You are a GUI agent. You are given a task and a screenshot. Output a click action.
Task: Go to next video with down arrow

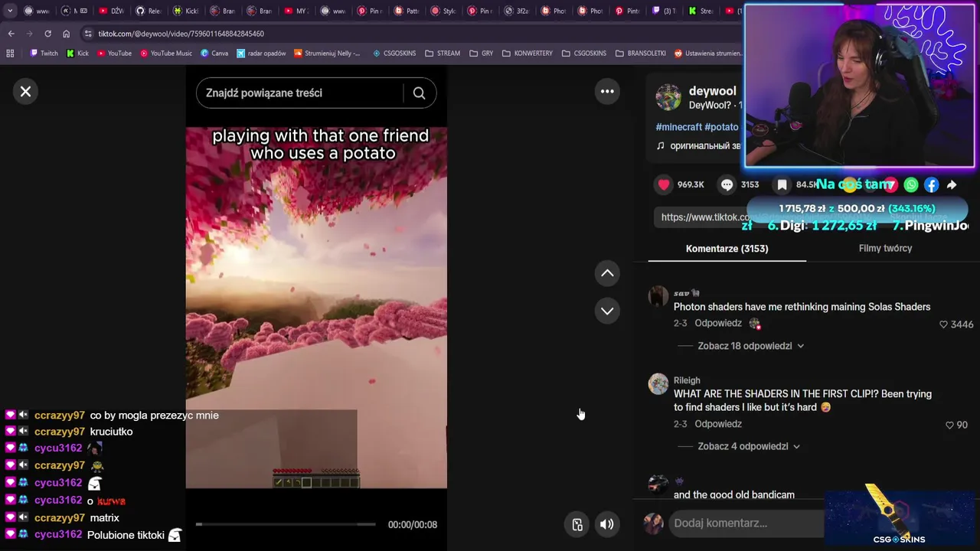coord(607,311)
